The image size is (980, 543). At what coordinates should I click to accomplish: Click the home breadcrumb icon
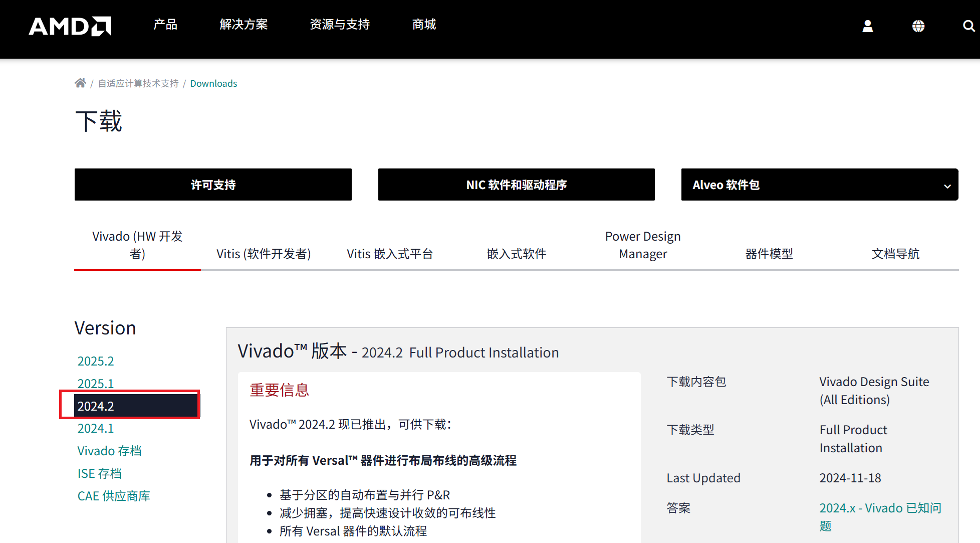(80, 83)
